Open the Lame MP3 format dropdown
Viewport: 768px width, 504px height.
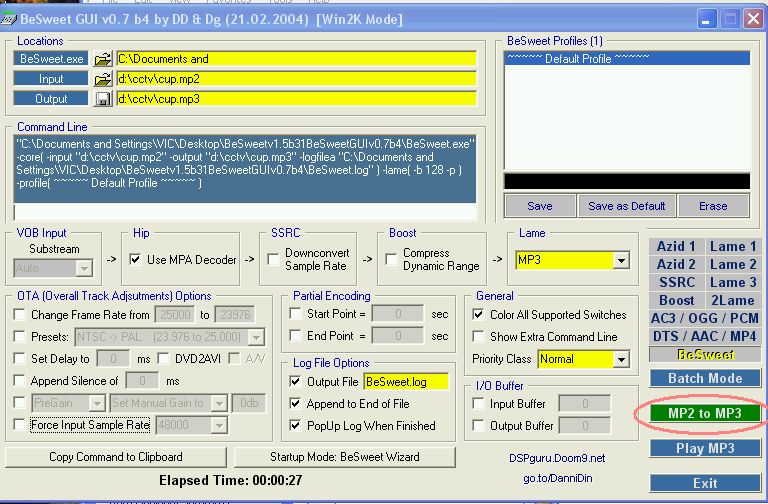pyautogui.click(x=621, y=260)
